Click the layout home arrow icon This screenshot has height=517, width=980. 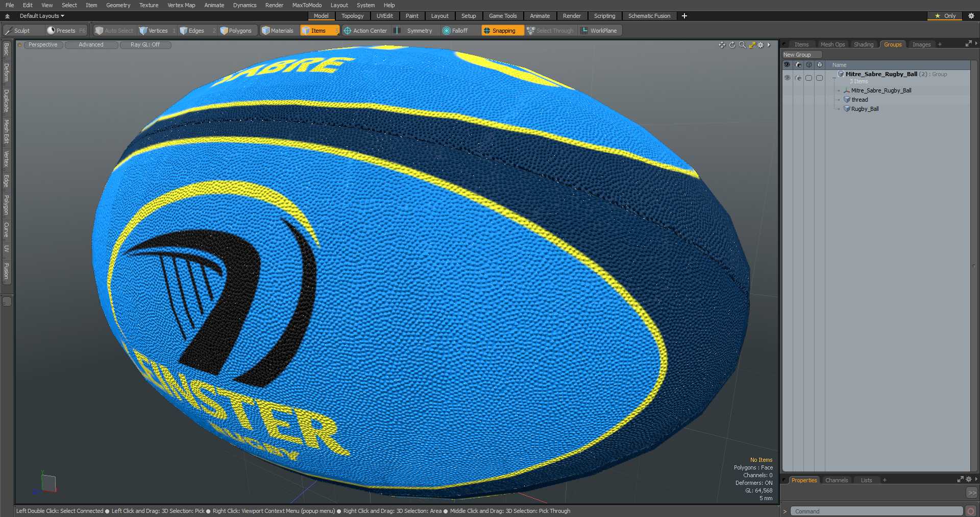click(x=7, y=16)
